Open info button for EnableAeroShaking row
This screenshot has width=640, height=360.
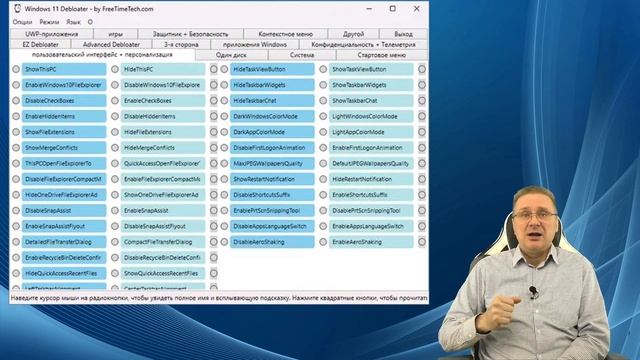(x=422, y=242)
